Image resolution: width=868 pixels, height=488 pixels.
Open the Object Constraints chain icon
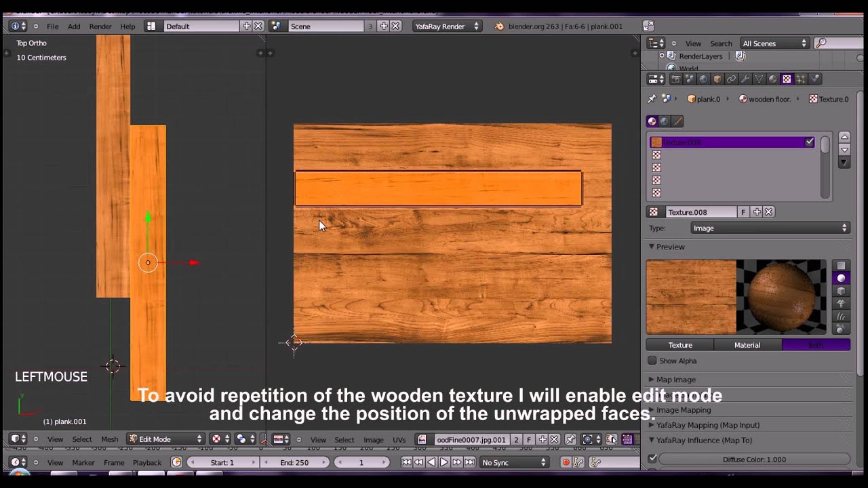pos(731,79)
